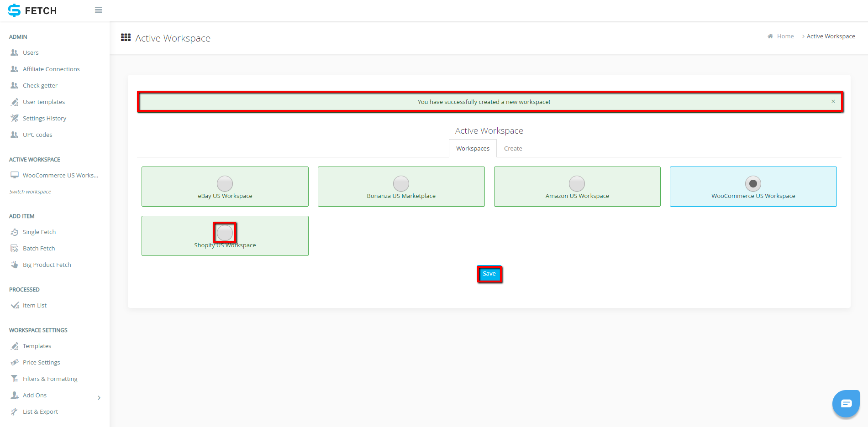Viewport: 868px width, 427px height.
Task: Click the Check getter icon
Action: pos(15,85)
